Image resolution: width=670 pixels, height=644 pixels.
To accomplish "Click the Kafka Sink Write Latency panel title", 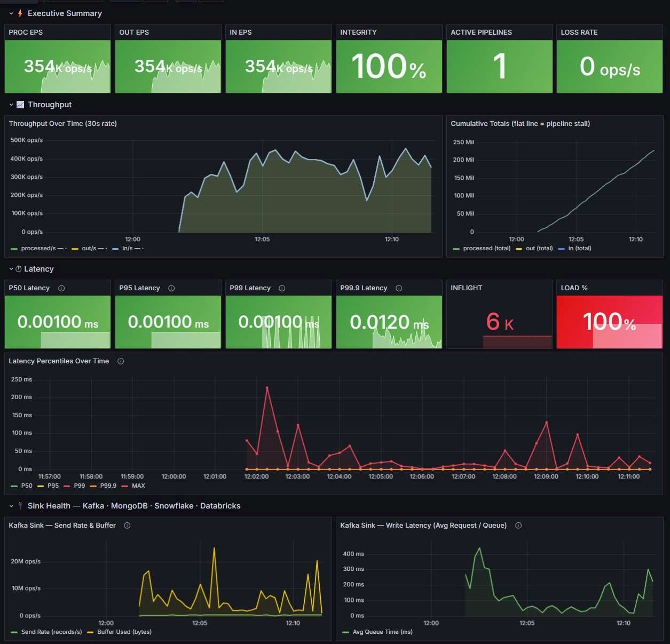I will coord(423,526).
